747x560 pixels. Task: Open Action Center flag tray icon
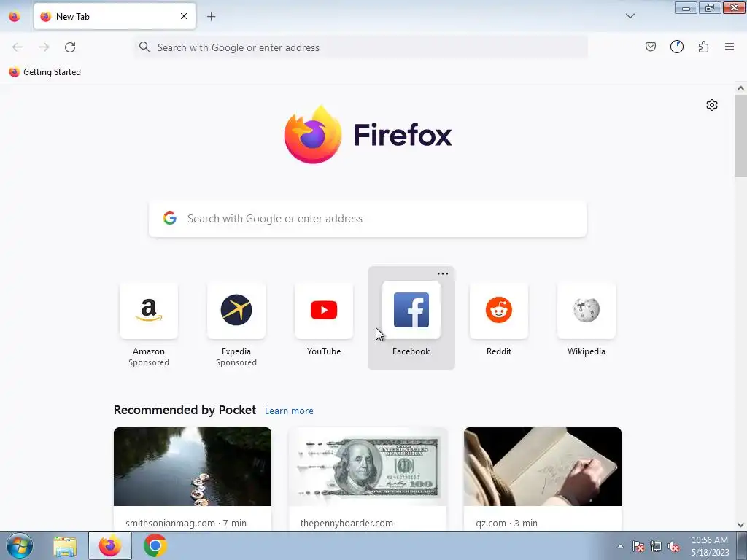638,546
